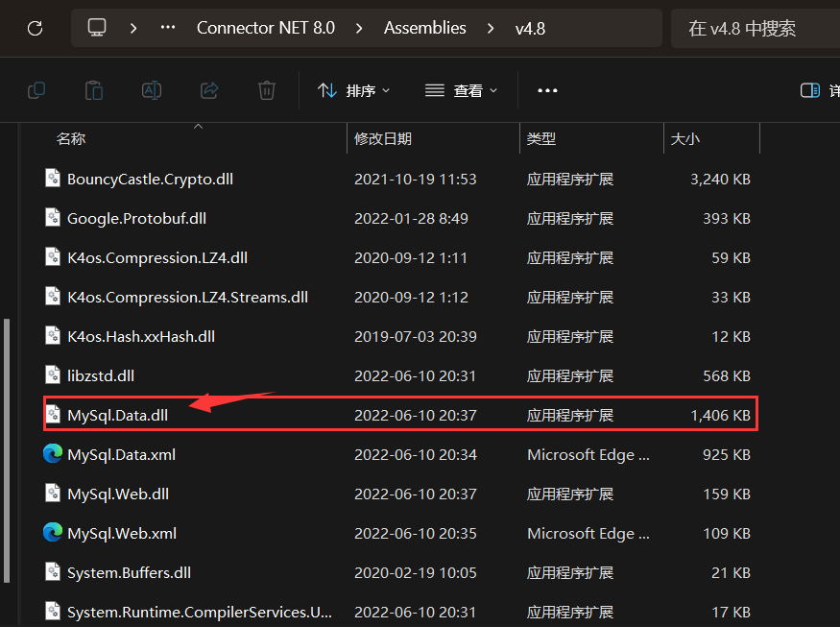Click the vertical scrollbar on the left
The image size is (840, 627).
[x=7, y=450]
